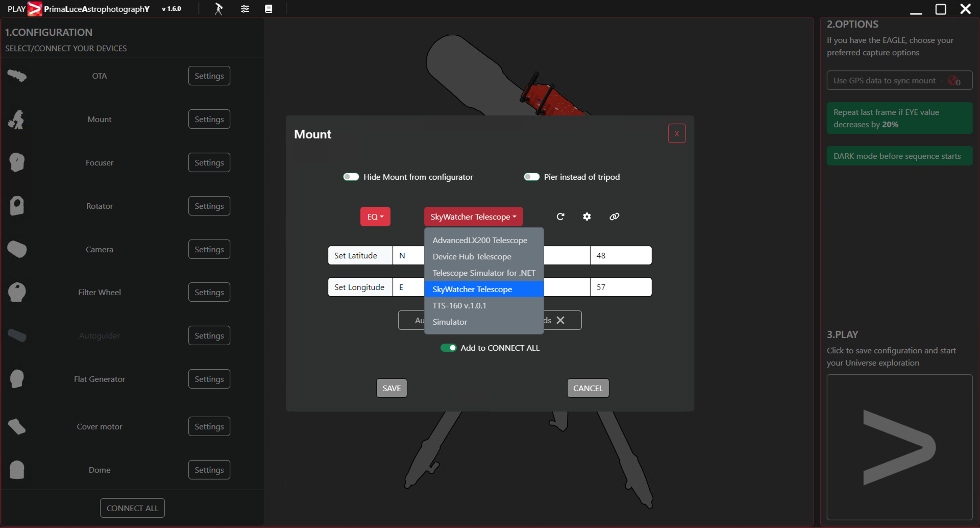Close Mount dialog with red X
Viewport: 980px width, 528px height.
[x=677, y=134]
